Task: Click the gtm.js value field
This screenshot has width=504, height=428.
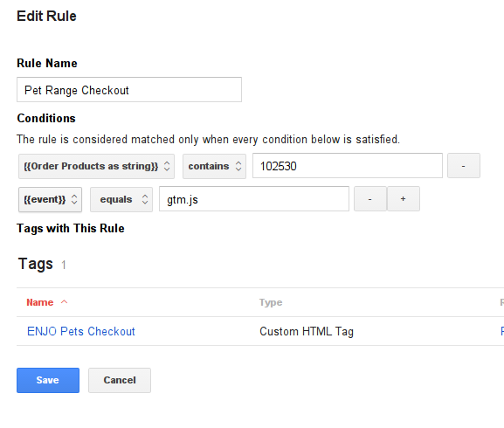Action: [x=254, y=199]
